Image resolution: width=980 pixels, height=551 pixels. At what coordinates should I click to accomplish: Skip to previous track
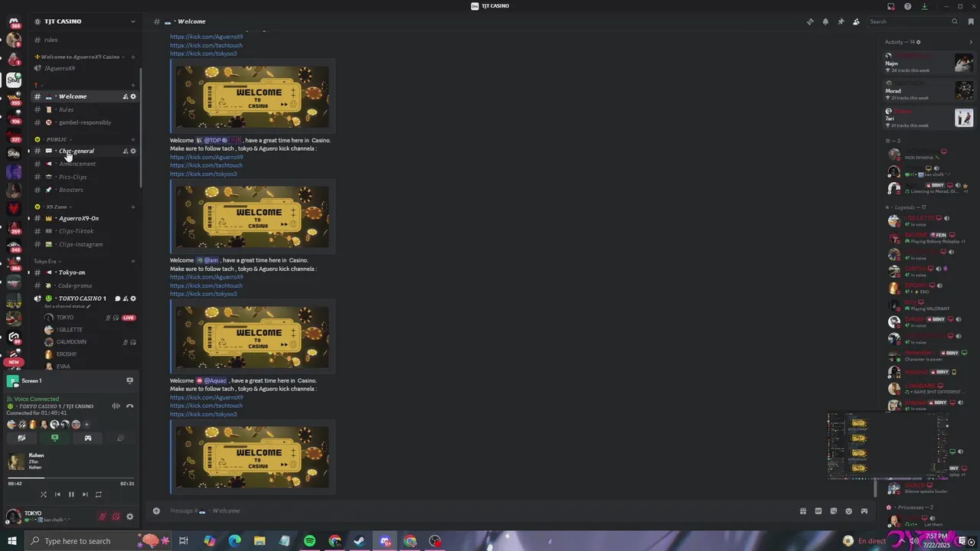click(57, 494)
